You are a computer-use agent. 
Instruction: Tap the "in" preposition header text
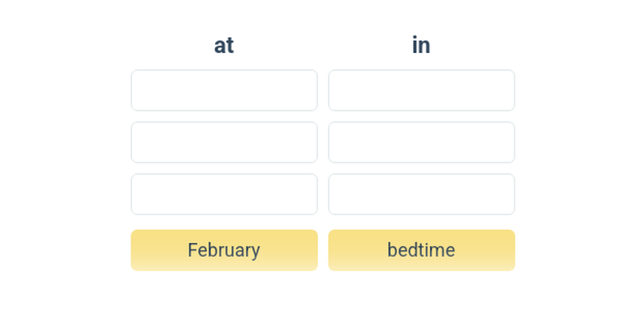pyautogui.click(x=421, y=46)
